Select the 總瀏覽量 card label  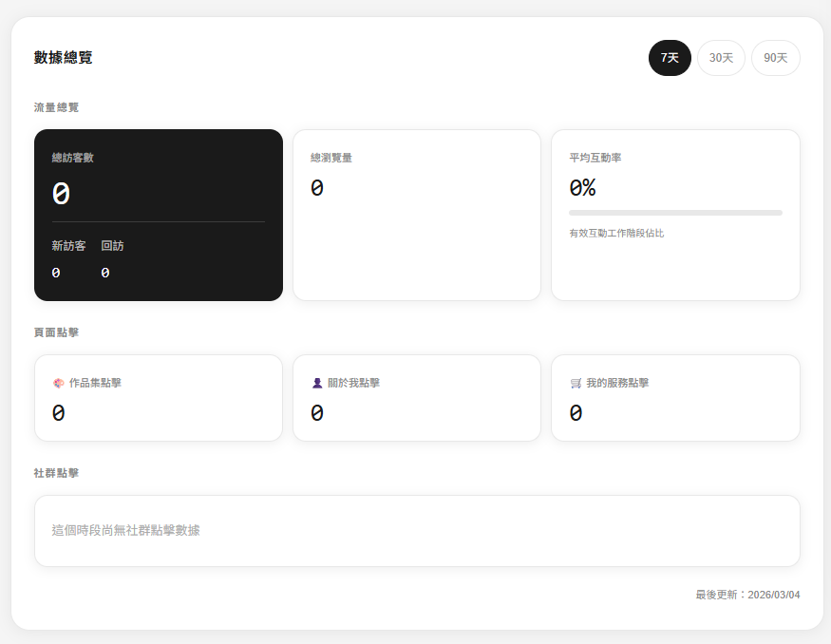pyautogui.click(x=331, y=158)
